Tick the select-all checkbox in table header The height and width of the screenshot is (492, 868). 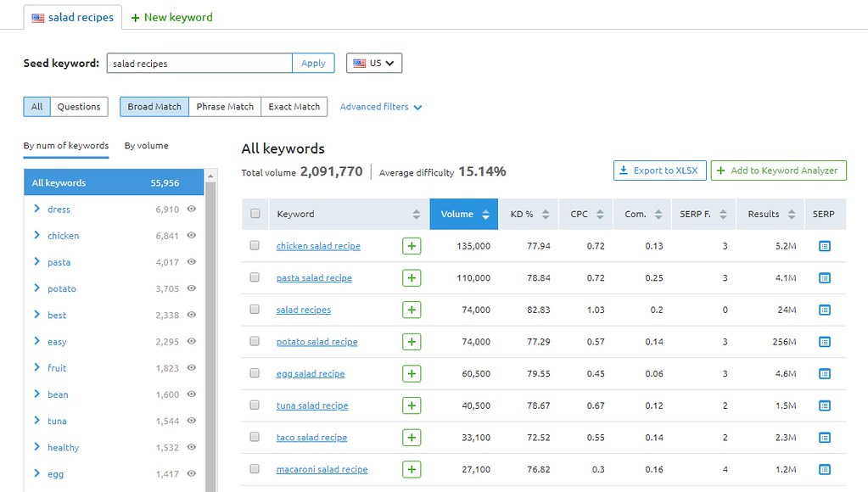(255, 214)
